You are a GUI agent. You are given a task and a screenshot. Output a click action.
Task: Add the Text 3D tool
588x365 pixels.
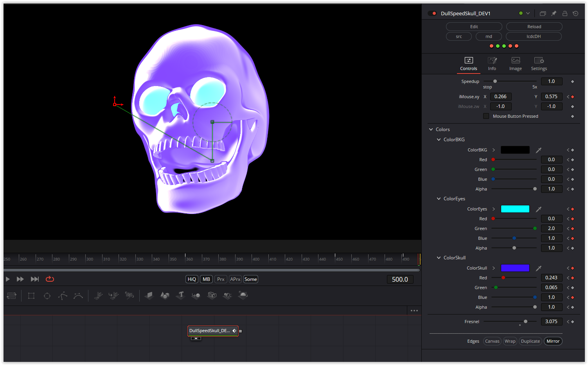[180, 295]
